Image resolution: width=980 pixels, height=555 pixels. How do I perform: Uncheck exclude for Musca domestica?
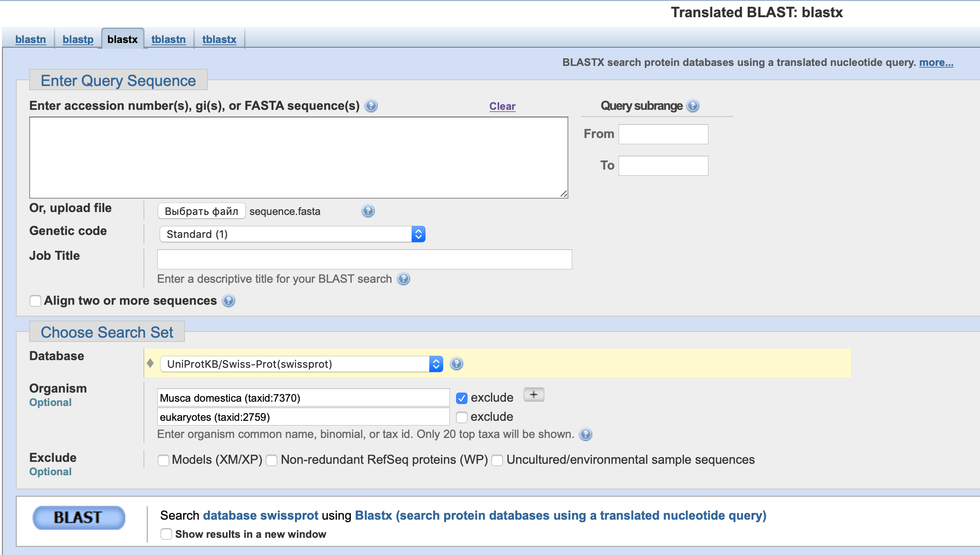tap(462, 398)
